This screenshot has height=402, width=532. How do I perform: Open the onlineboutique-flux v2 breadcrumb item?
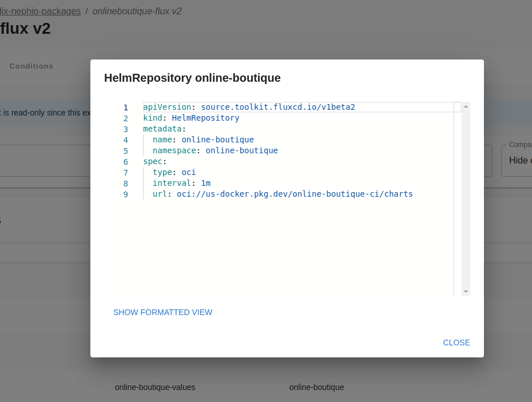click(x=137, y=11)
